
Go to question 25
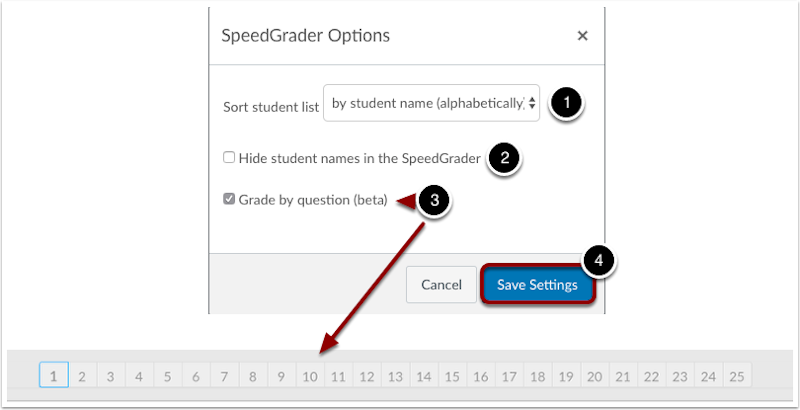click(x=737, y=376)
